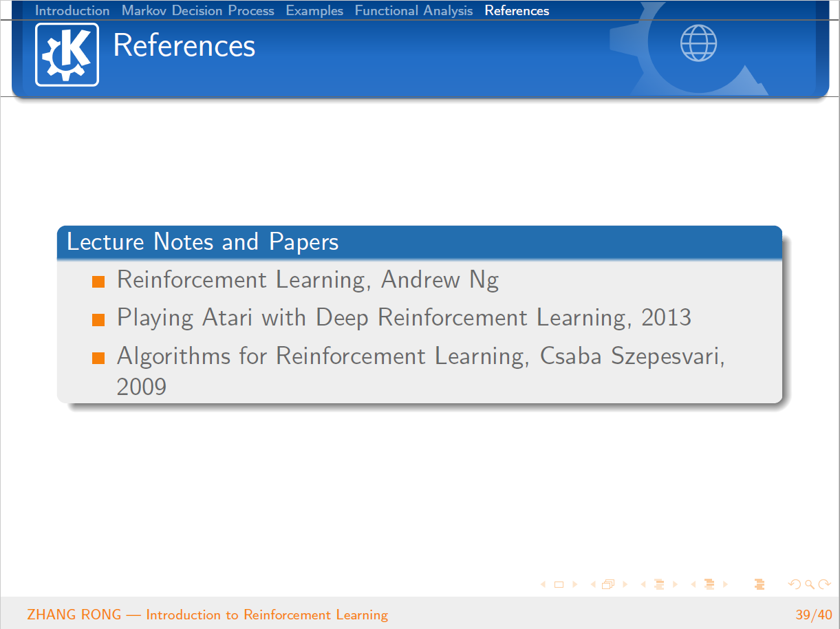This screenshot has height=629, width=840.
Task: Click the globe icon in header
Action: (x=698, y=43)
